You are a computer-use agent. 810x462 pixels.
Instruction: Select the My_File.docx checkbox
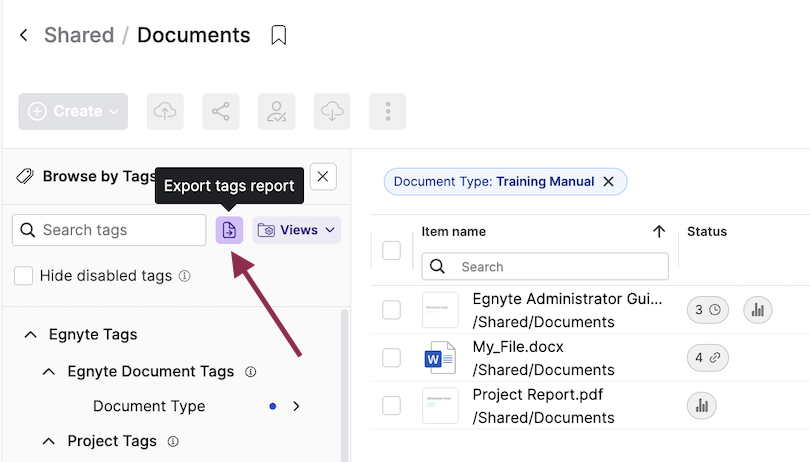click(x=391, y=357)
